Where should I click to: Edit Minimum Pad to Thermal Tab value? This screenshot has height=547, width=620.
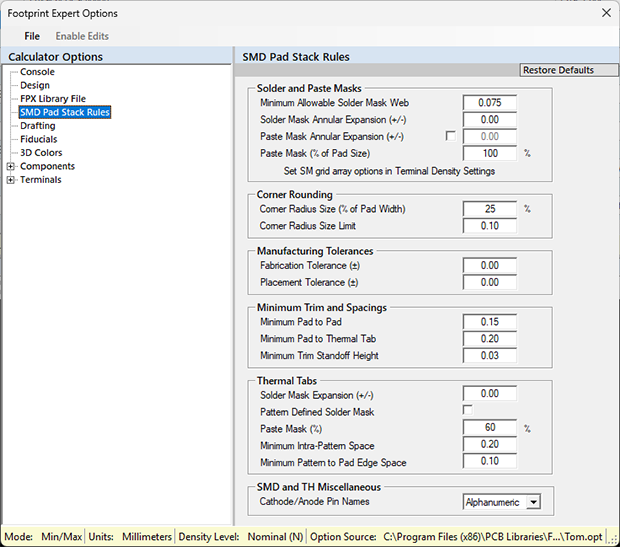pos(489,339)
